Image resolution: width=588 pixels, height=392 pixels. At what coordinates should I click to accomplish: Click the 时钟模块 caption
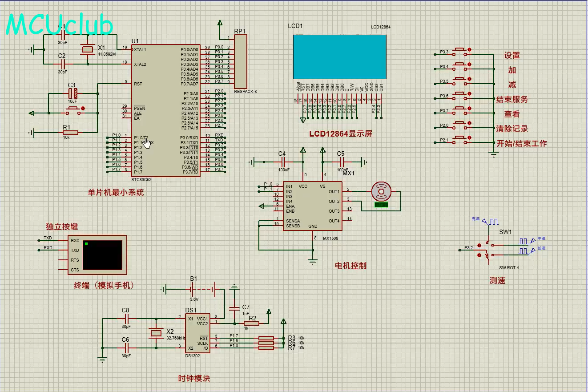click(194, 378)
